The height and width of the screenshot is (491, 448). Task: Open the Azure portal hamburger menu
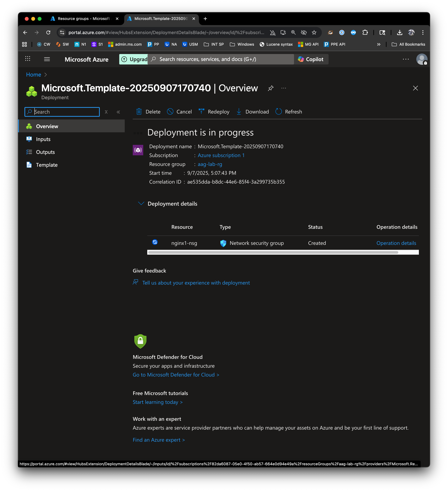click(x=47, y=59)
